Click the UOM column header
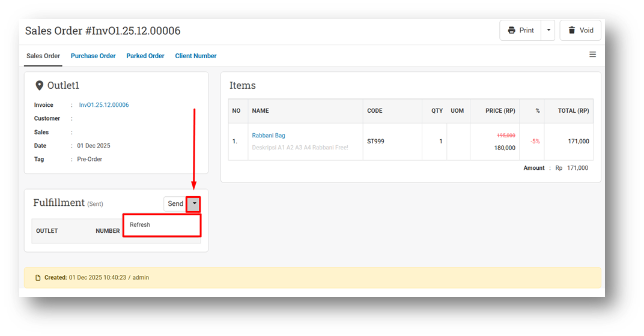Viewport: 644px width, 336px height. 457,111
